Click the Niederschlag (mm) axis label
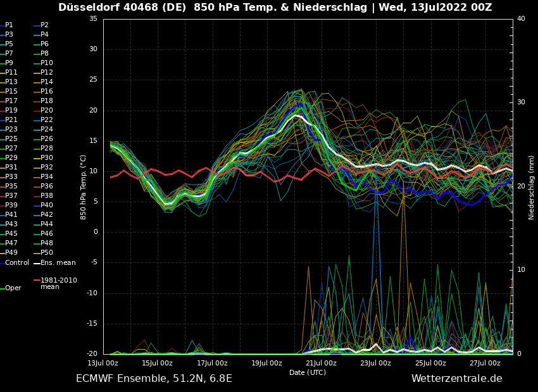This screenshot has width=538, height=392. point(532,187)
